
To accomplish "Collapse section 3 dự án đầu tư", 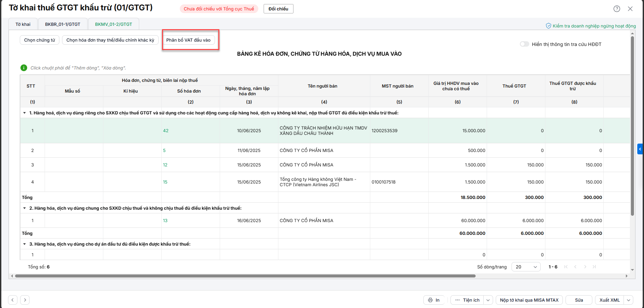I will [x=24, y=244].
